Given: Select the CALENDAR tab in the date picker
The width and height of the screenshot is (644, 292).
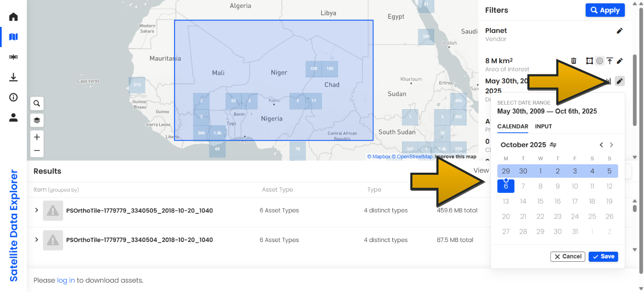Looking at the screenshot, I should (512, 126).
